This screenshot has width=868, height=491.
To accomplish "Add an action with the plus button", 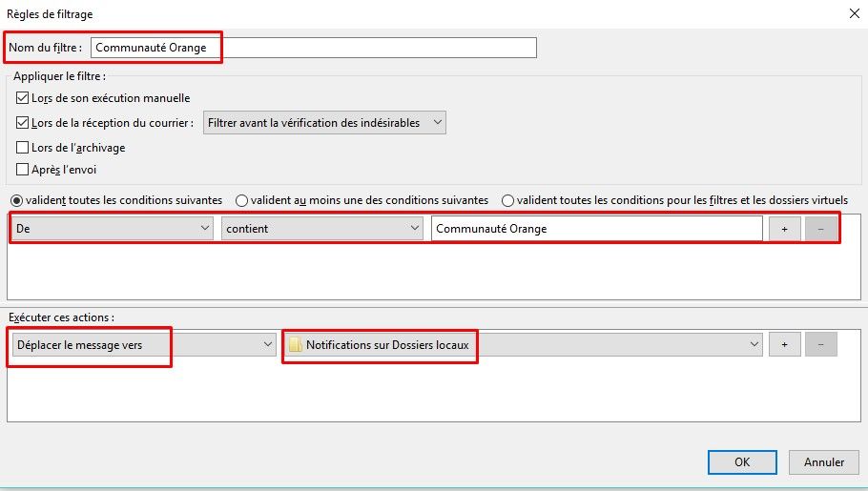I will click(784, 345).
